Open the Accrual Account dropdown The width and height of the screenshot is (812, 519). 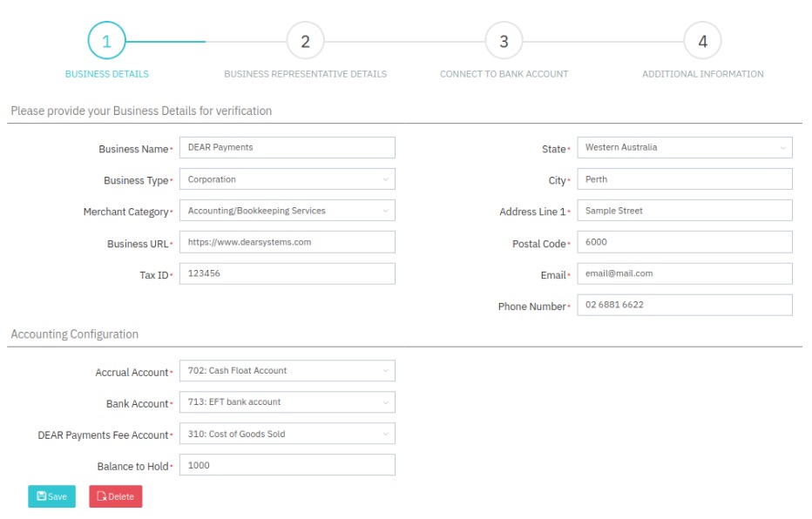coord(288,371)
